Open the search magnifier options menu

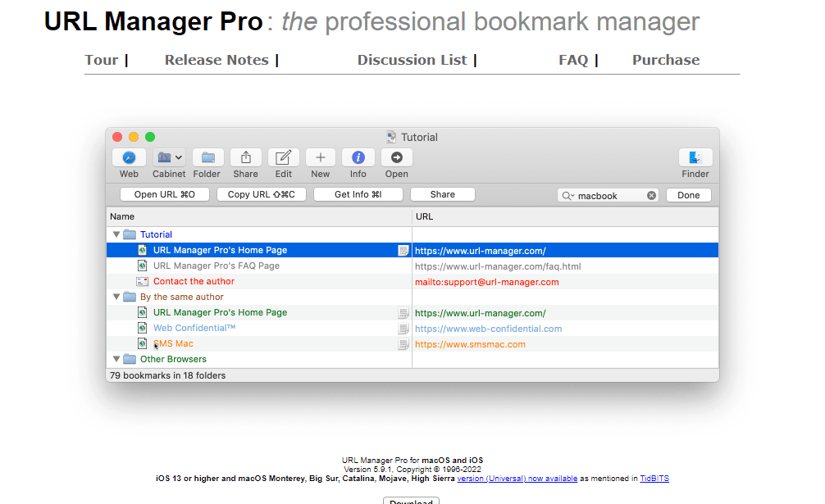pyautogui.click(x=568, y=196)
